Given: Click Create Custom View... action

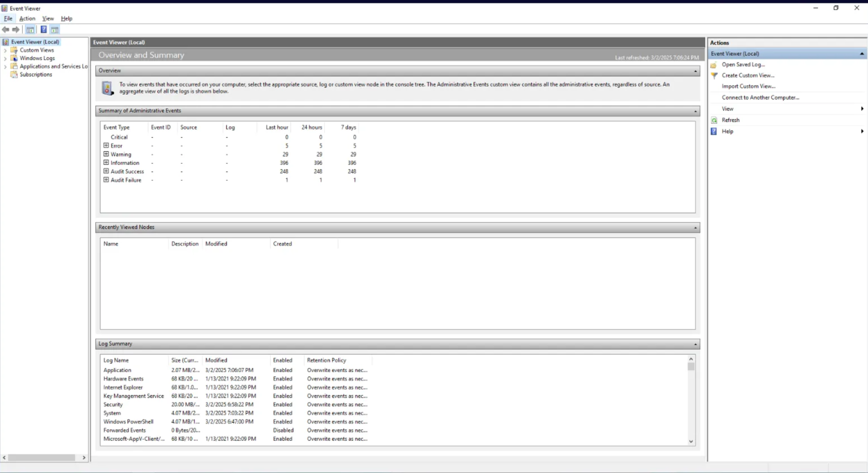Looking at the screenshot, I should (x=748, y=75).
